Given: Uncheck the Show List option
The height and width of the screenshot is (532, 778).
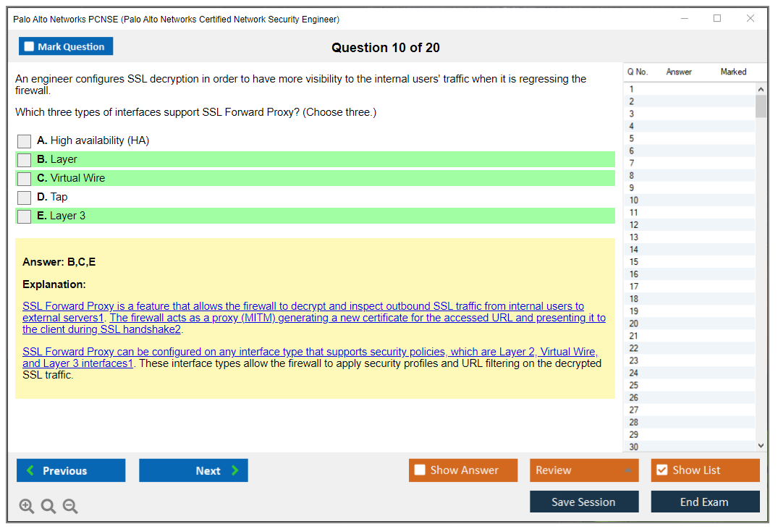Looking at the screenshot, I should click(x=661, y=470).
